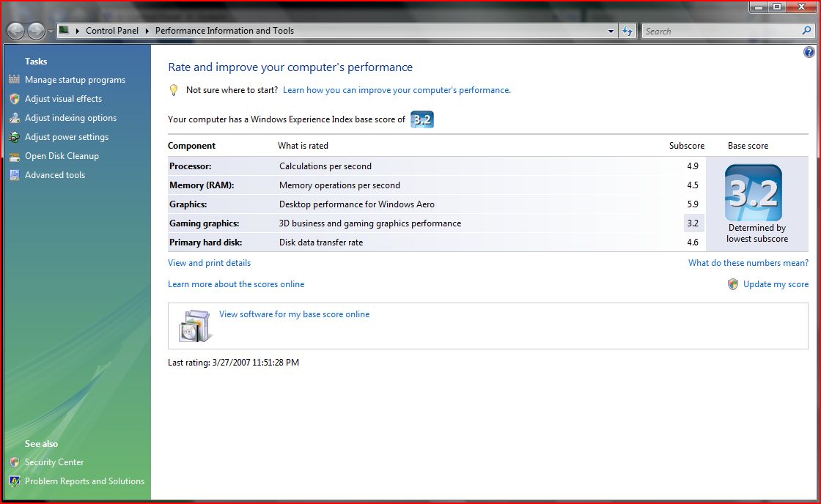The image size is (821, 504).
Task: Click Update my score link
Action: coord(776,284)
